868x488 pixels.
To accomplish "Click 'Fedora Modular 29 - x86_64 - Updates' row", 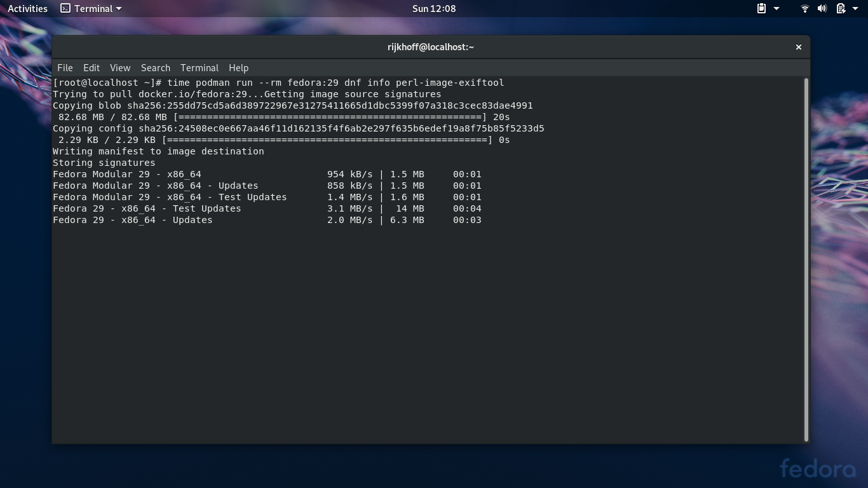I will click(x=267, y=186).
